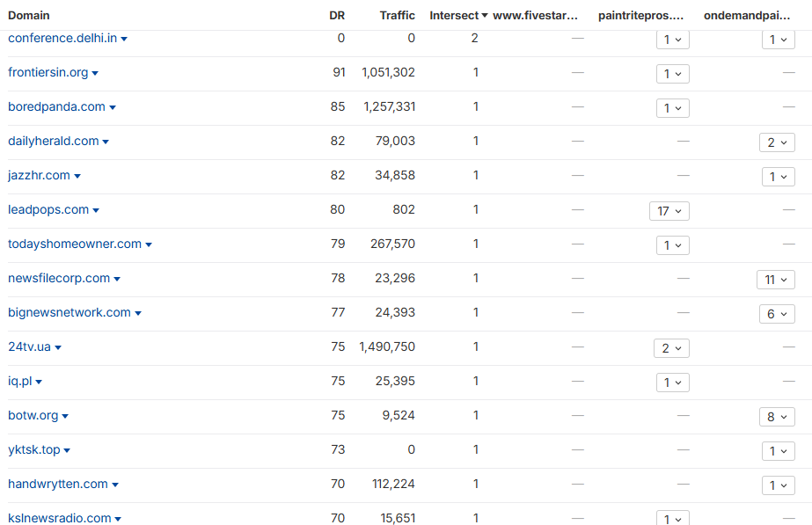Open the 17 links dropdown for leadpops.com
This screenshot has width=812, height=525.
coord(671,211)
